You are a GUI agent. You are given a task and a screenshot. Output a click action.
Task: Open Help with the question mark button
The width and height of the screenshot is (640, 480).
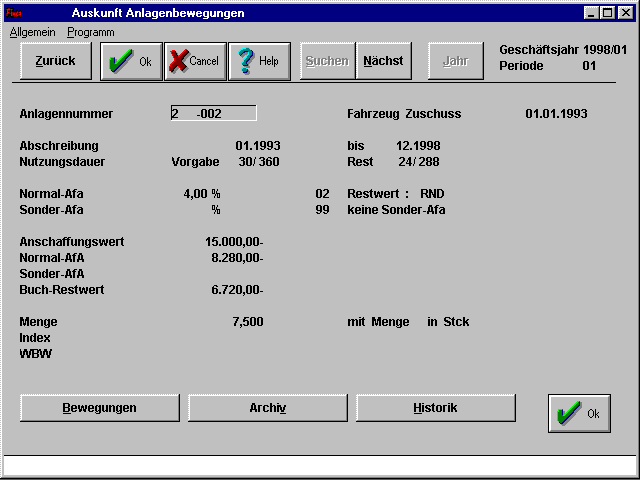tap(259, 61)
